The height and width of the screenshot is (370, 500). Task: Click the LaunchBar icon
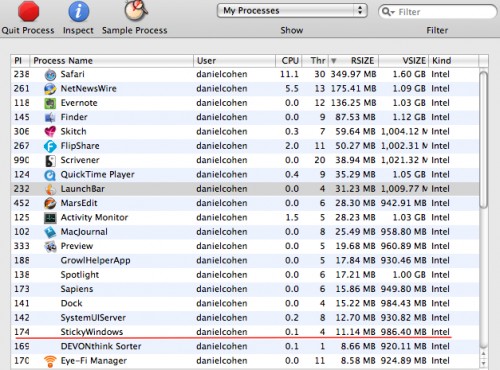[x=50, y=189]
